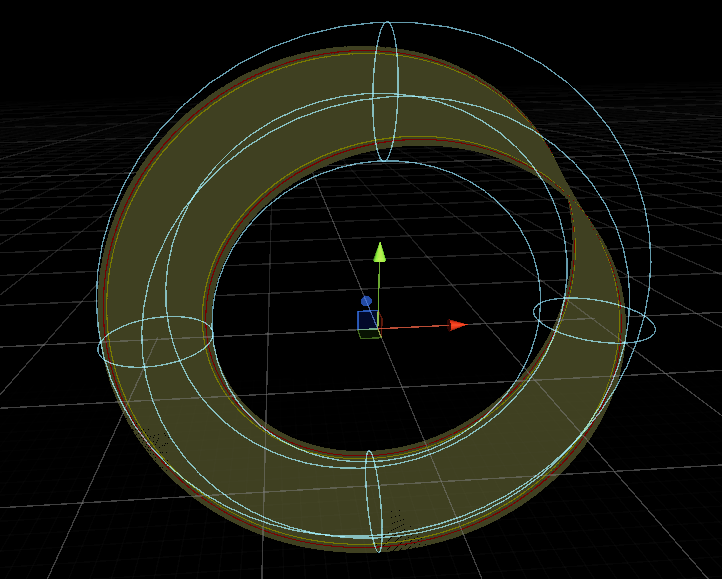Screen dimensions: 722x579
Task: Click the dotted patch on torus lower-left edge
Action: point(155,440)
